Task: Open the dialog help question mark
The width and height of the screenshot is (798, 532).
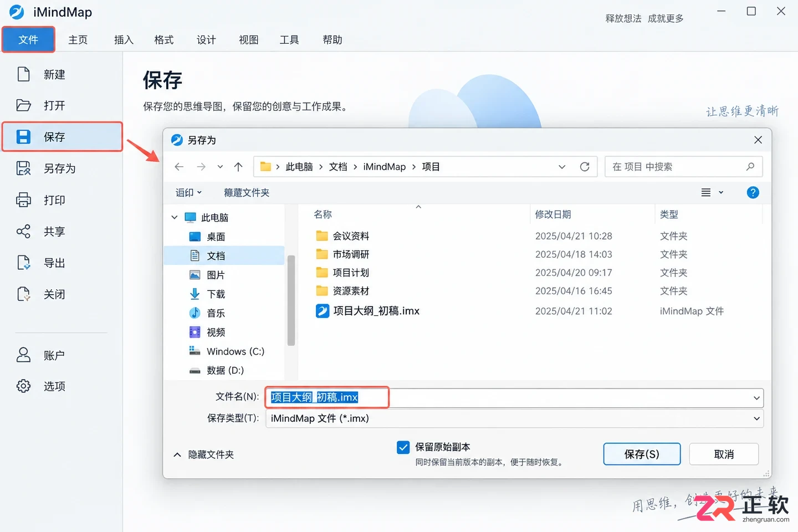Action: [753, 192]
